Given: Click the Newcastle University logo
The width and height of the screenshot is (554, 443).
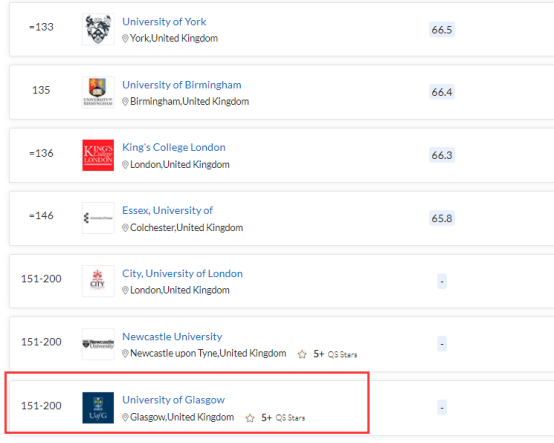Looking at the screenshot, I should click(x=98, y=344).
